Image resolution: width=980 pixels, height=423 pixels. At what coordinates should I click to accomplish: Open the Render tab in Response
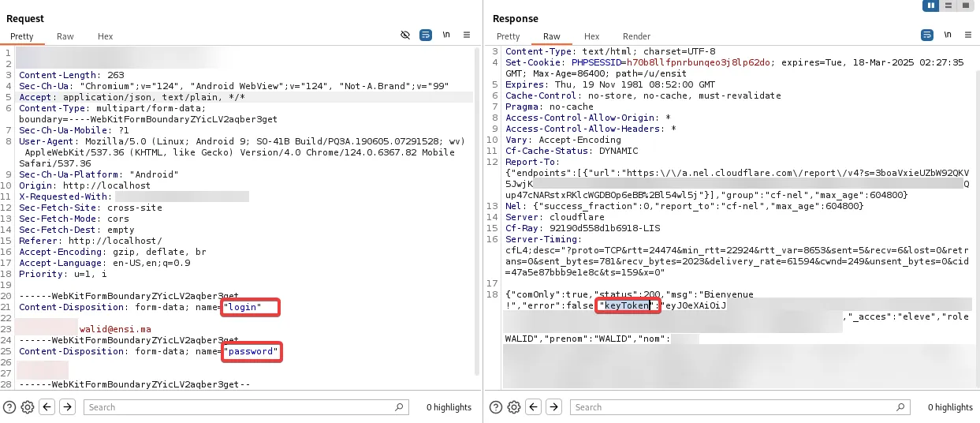636,36
